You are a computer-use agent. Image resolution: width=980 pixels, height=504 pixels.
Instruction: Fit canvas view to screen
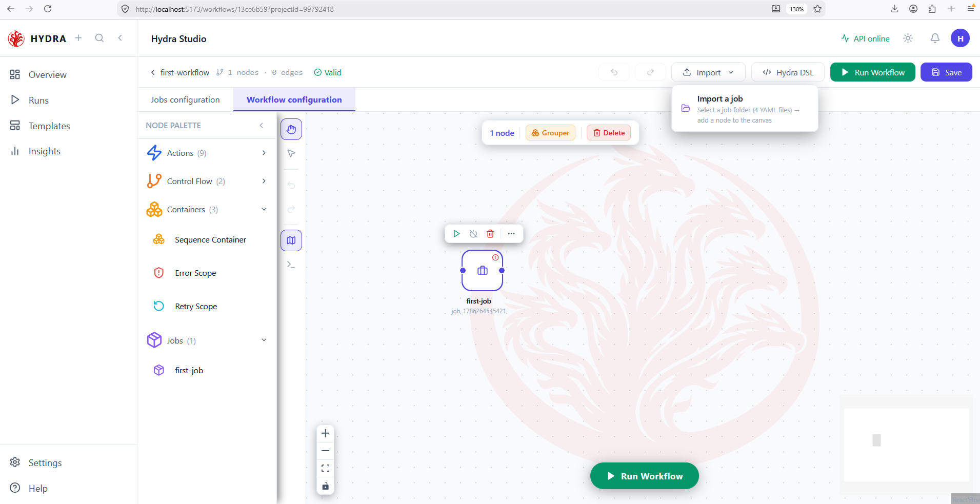325,468
